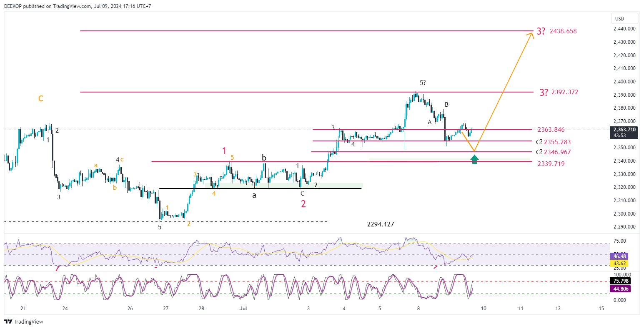The height and width of the screenshot is (329, 644).
Task: Click 2,400.000 on the price axis
Action: pyautogui.click(x=624, y=82)
